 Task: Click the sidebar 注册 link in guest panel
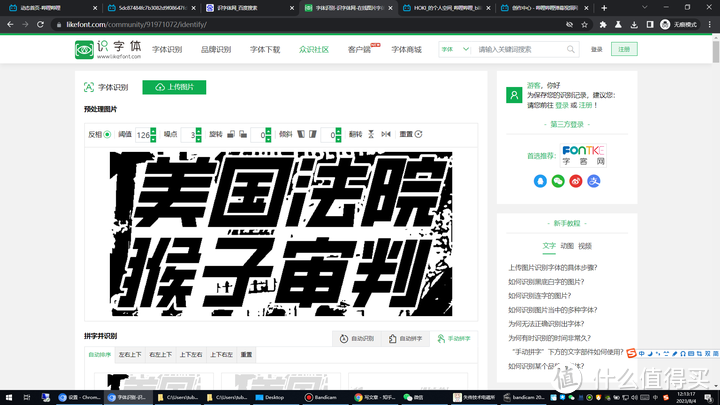pyautogui.click(x=585, y=105)
